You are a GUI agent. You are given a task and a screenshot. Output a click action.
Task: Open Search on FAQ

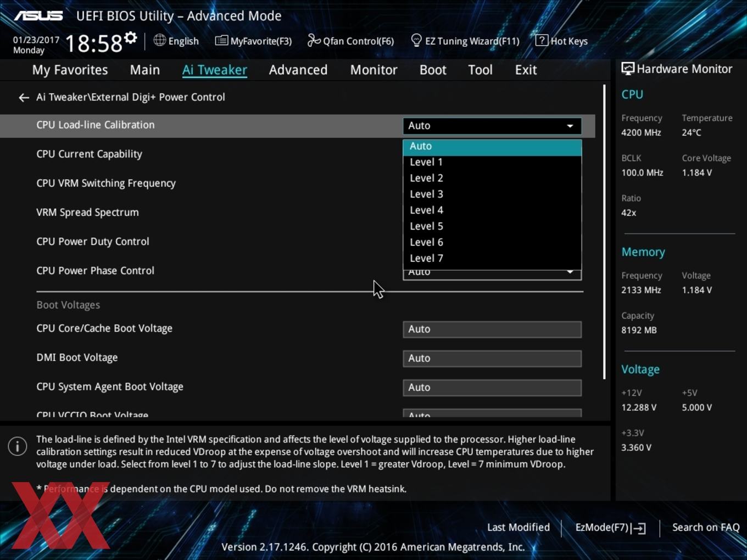(706, 528)
